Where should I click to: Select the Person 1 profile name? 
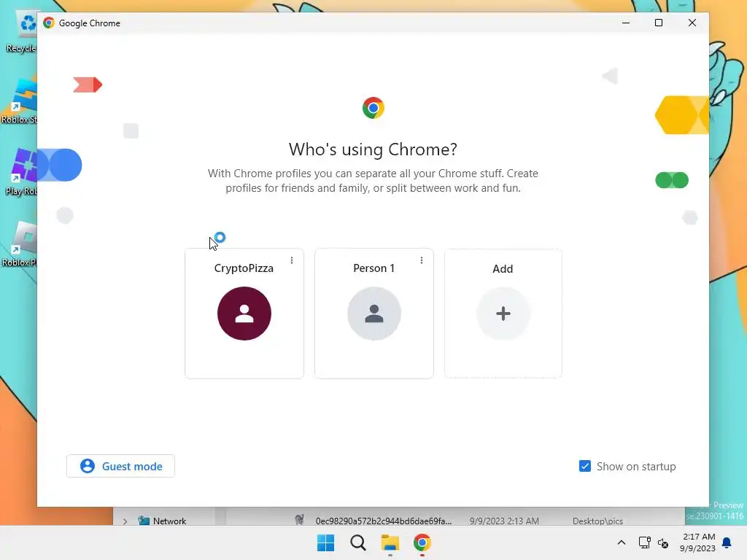coord(374,268)
